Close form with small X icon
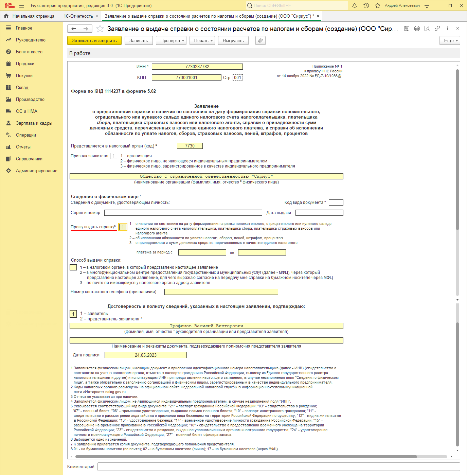The width and height of the screenshot is (467, 476). (x=457, y=29)
